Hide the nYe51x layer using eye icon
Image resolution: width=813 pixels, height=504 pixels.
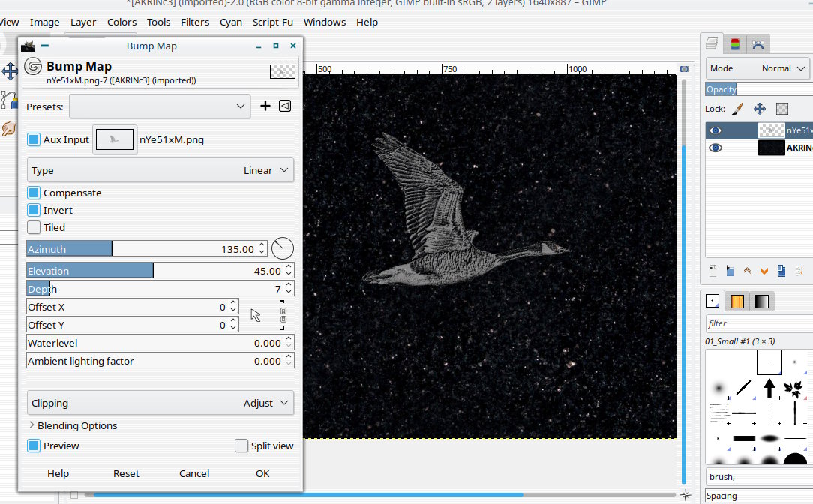[715, 130]
